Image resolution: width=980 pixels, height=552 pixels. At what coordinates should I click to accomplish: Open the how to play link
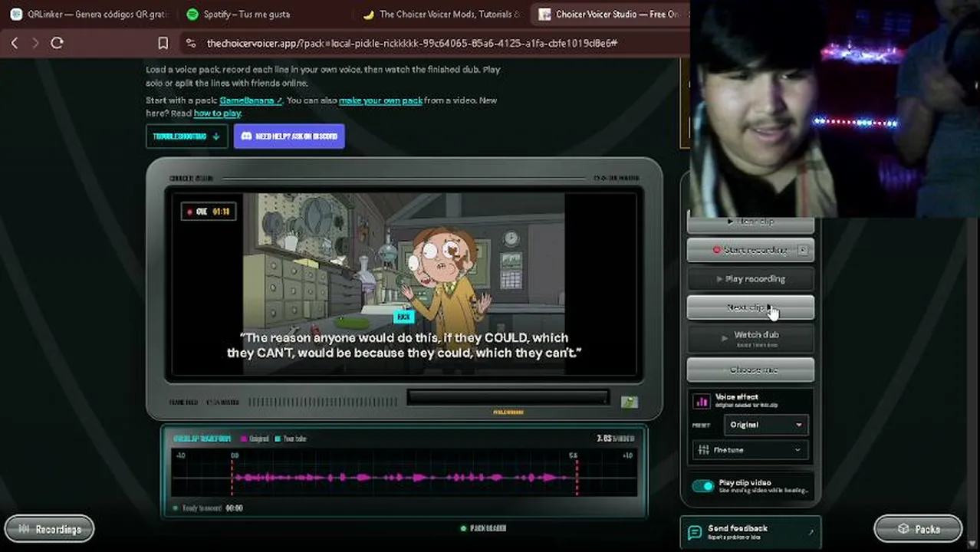point(217,113)
